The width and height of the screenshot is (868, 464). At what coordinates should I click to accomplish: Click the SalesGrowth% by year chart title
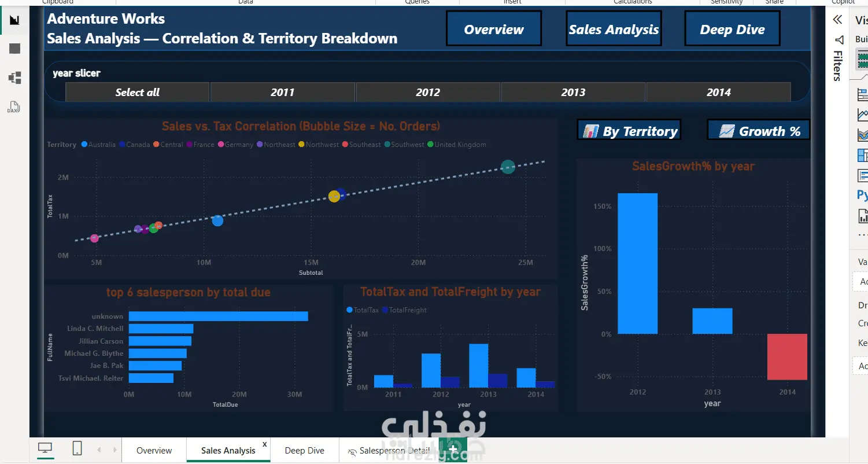[x=693, y=166]
